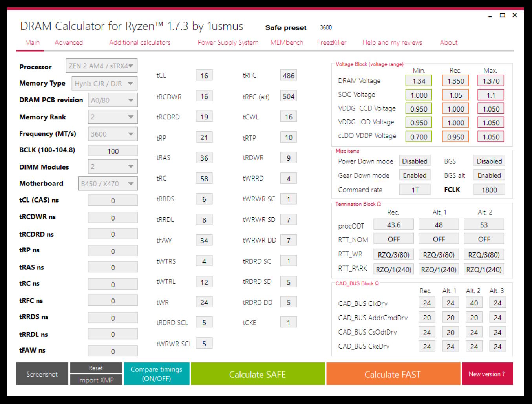Click DRAM Voltage Max 1.370 box
This screenshot has width=532, height=404.
[491, 81]
